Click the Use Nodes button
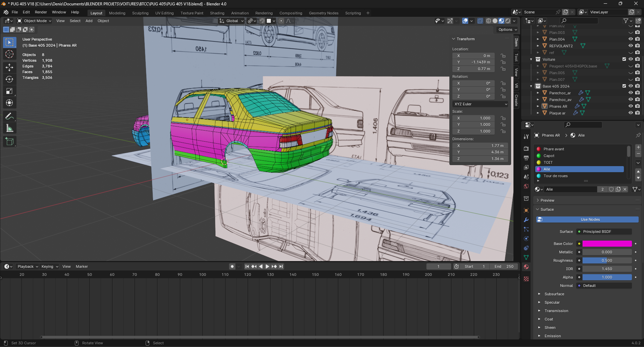 (587, 219)
